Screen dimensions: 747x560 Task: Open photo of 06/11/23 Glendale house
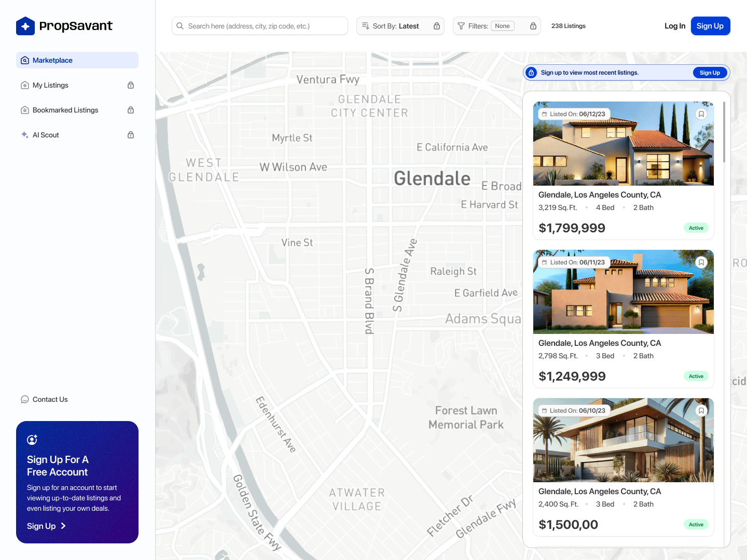624,292
